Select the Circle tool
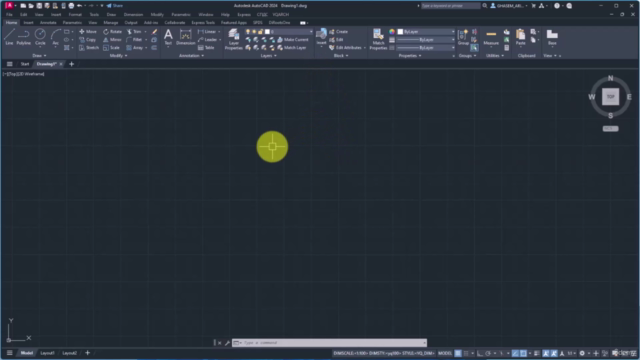This screenshot has width=640, height=360. coord(40,37)
